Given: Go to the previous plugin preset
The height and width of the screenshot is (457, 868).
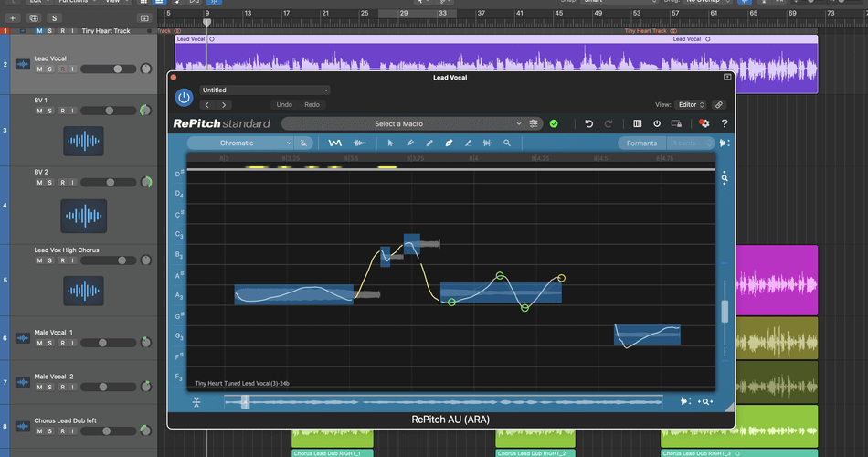Looking at the screenshot, I should 207,105.
